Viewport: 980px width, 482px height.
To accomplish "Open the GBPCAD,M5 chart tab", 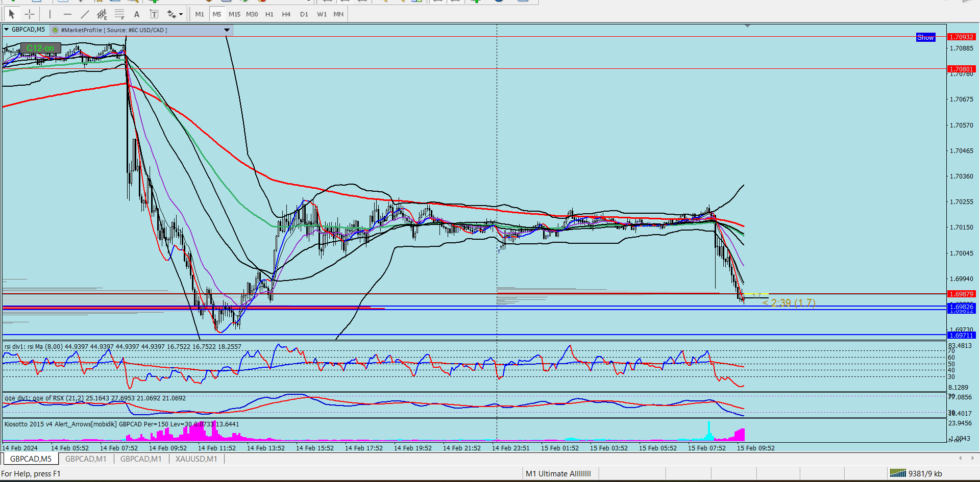I will 31,459.
